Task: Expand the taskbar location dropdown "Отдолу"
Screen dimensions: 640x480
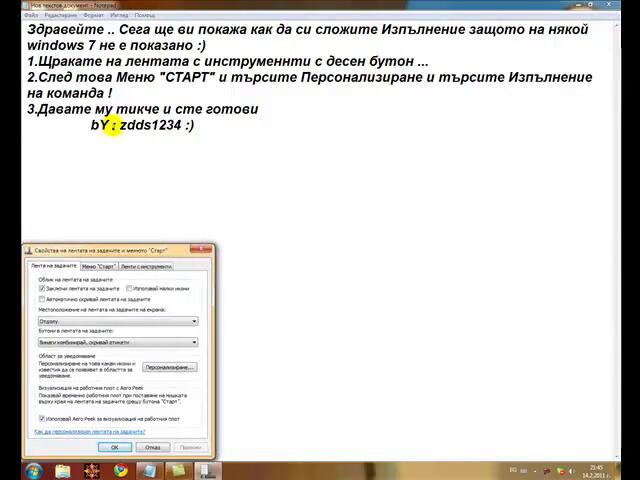Action: (117, 321)
